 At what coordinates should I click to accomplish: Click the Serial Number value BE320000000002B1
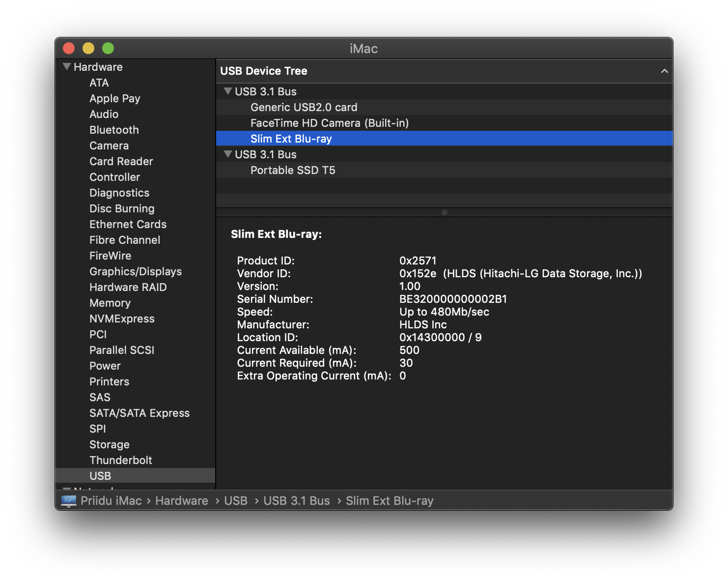pos(453,299)
